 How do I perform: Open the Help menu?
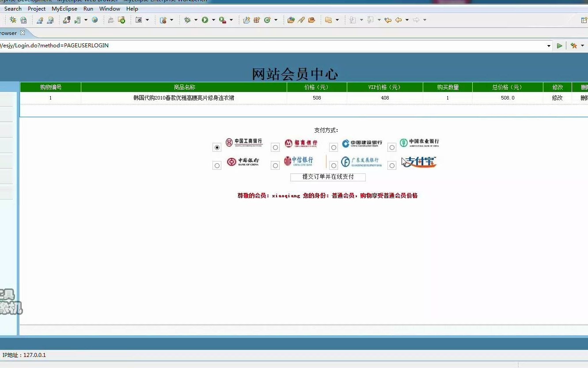click(132, 8)
